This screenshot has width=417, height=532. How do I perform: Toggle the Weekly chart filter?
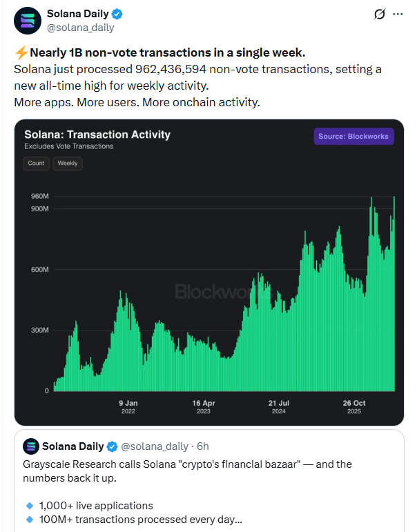(68, 164)
